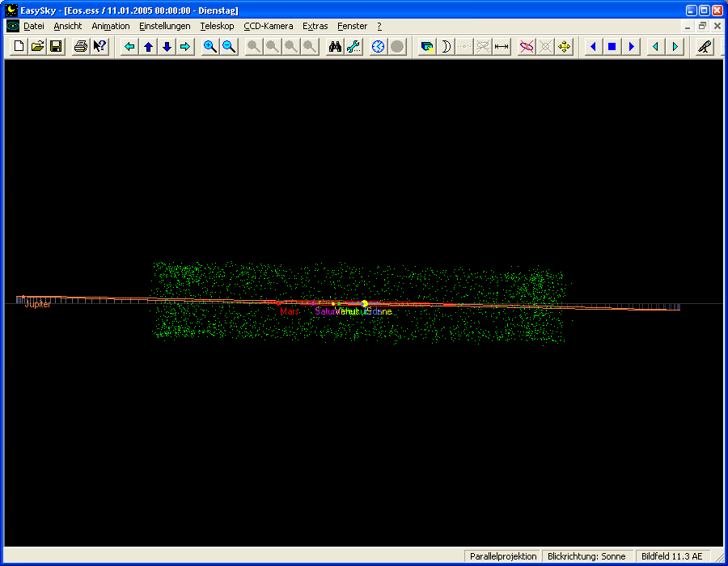Expand the CCD-Kamera menu
The height and width of the screenshot is (566, 728).
[269, 26]
